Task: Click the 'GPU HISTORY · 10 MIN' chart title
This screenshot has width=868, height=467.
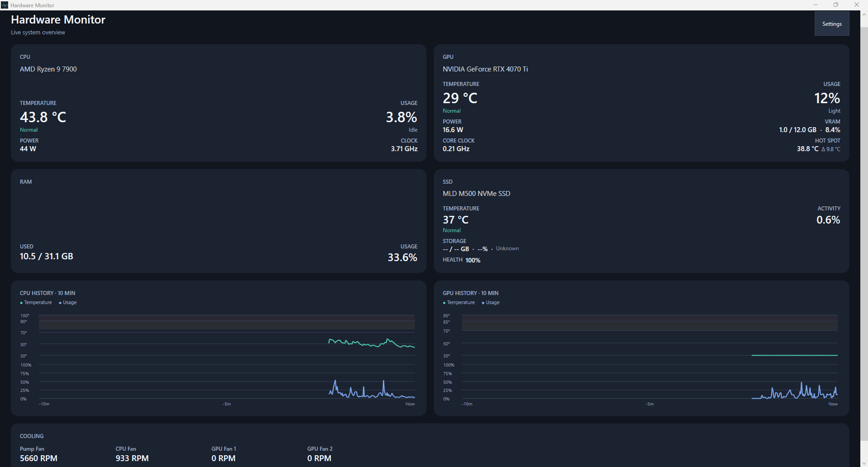Action: pyautogui.click(x=471, y=293)
